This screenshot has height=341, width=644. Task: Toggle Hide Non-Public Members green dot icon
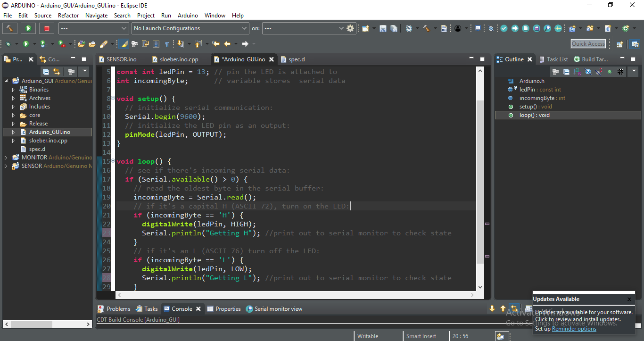pyautogui.click(x=610, y=72)
